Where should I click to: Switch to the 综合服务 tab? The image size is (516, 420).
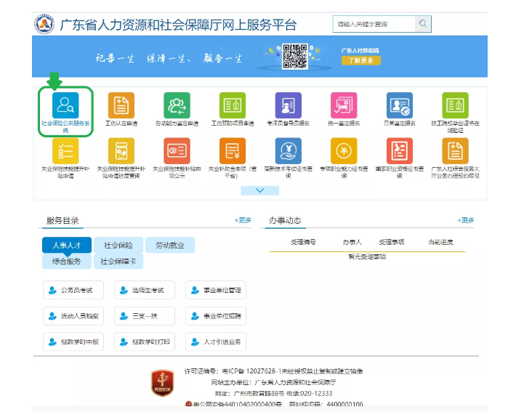pos(67,262)
